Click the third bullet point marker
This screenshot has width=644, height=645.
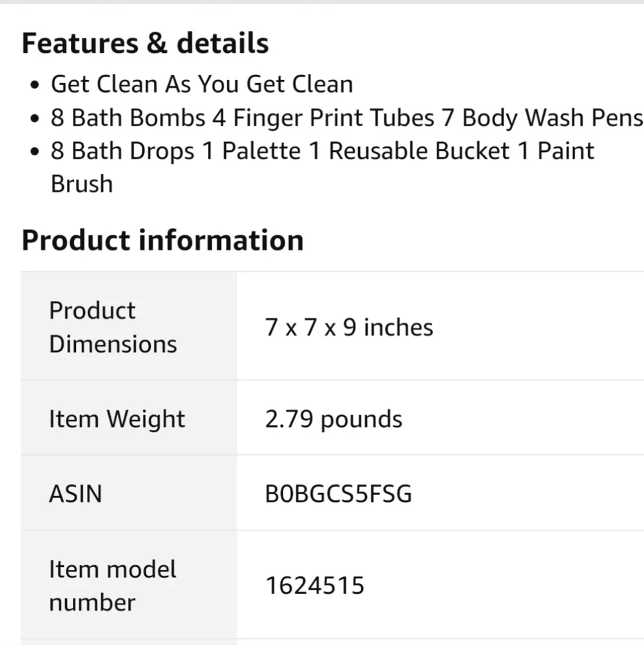(x=35, y=151)
